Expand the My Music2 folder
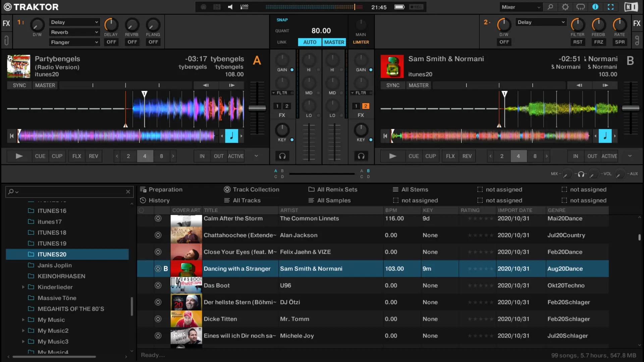Screen dimensions: 644x362 coord(23,331)
